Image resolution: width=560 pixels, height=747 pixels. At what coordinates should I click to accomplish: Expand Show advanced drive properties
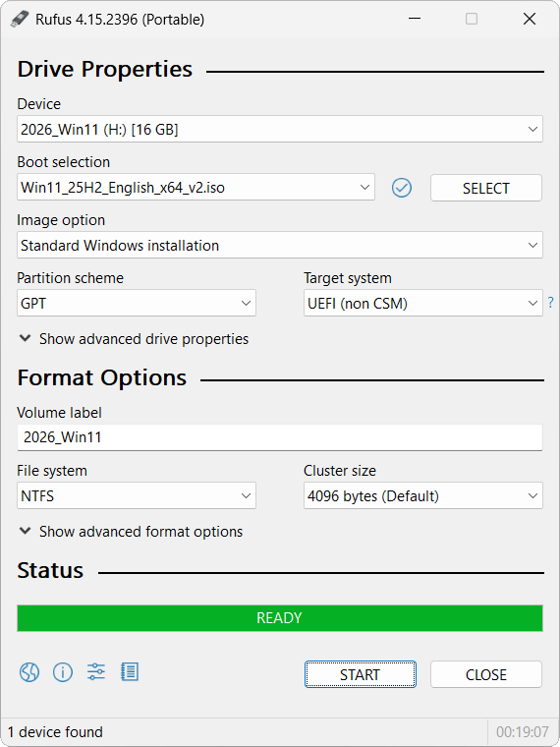coord(134,339)
